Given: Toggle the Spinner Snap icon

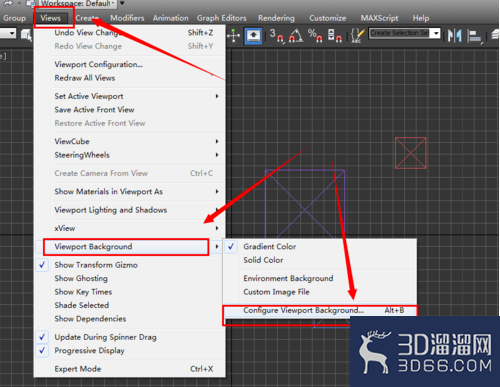Looking at the screenshot, I should 335,35.
